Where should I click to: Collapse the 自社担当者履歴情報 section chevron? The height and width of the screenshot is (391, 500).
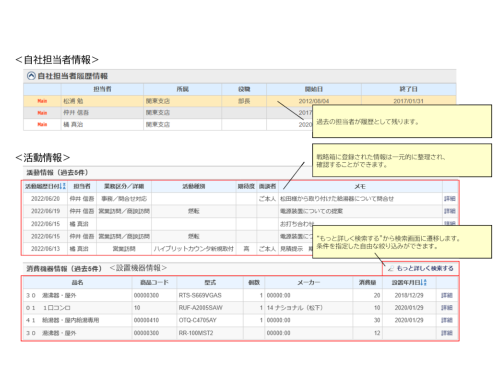click(31, 76)
